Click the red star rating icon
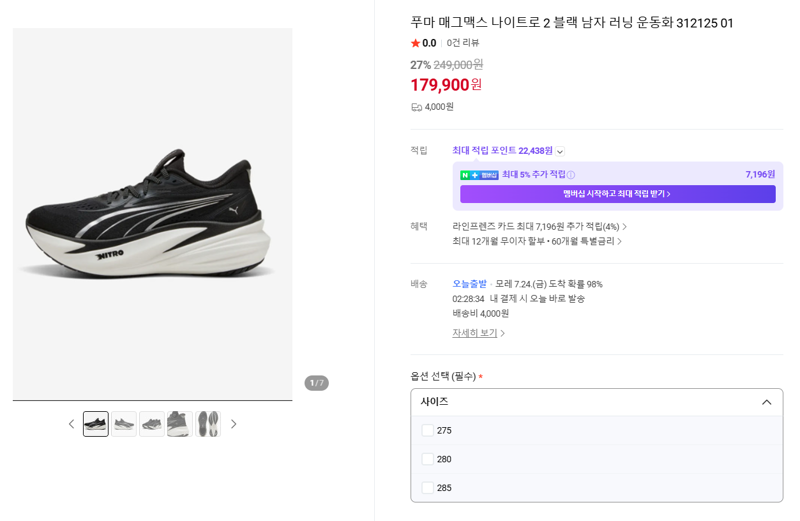 pos(415,43)
